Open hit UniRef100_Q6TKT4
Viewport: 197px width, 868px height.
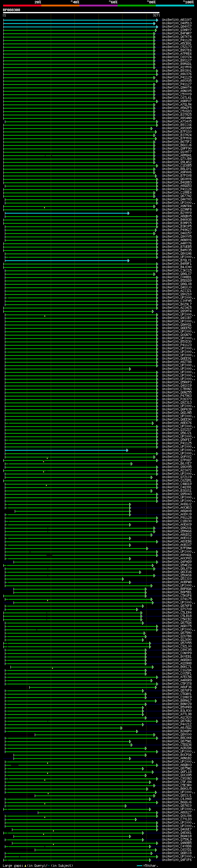tap(177, 37)
